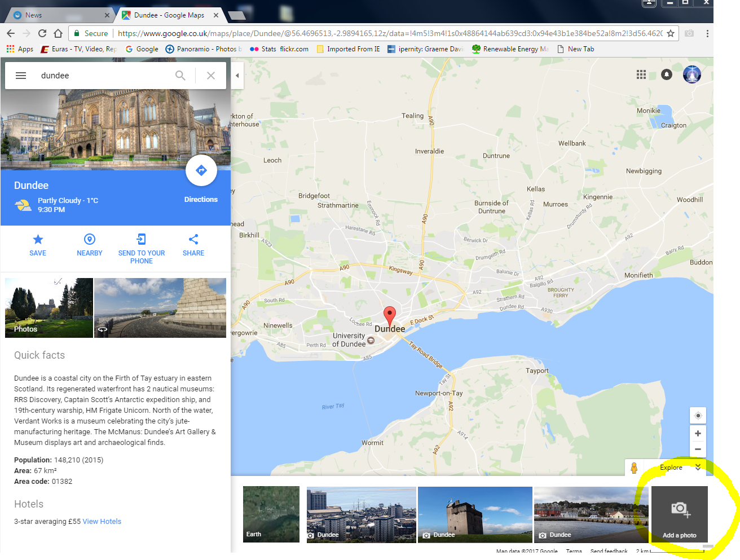This screenshot has height=560, width=740.
Task: Click the Send to your phone icon
Action: click(x=141, y=239)
